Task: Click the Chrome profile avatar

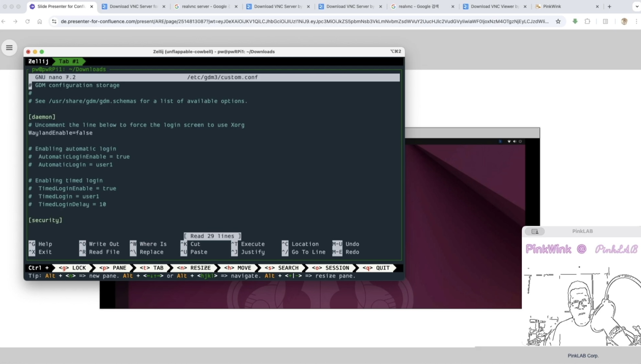Action: pyautogui.click(x=624, y=21)
